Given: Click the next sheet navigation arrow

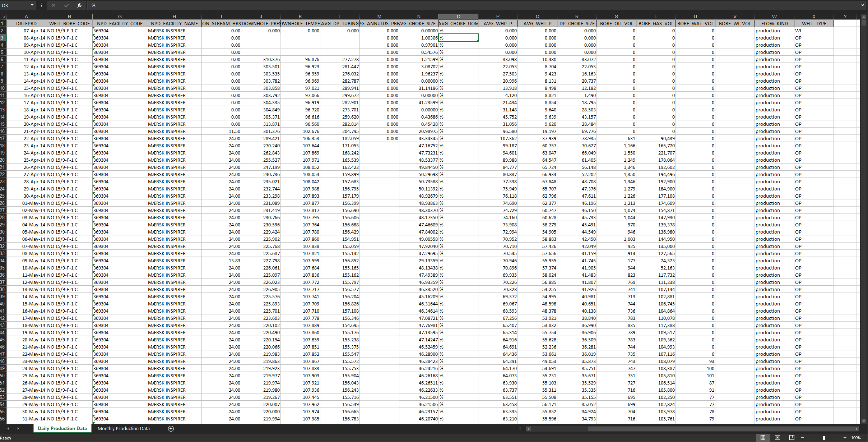Looking at the screenshot, I should pos(18,428).
